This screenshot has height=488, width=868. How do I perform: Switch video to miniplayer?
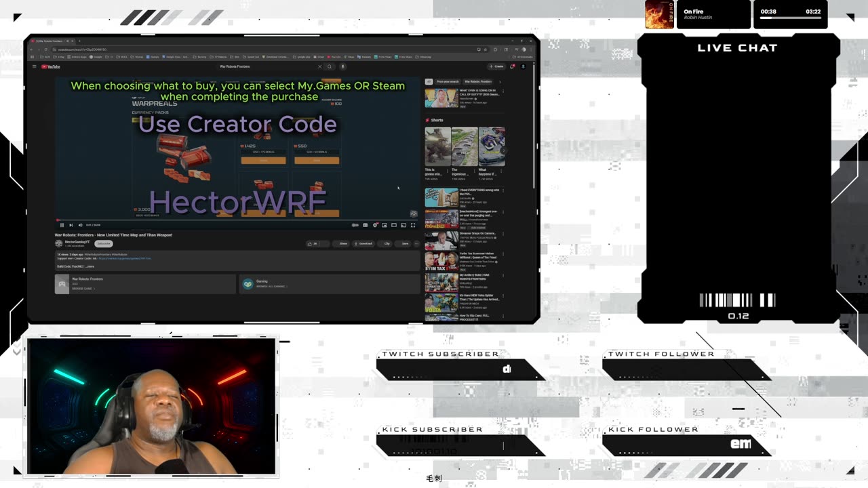[384, 224]
